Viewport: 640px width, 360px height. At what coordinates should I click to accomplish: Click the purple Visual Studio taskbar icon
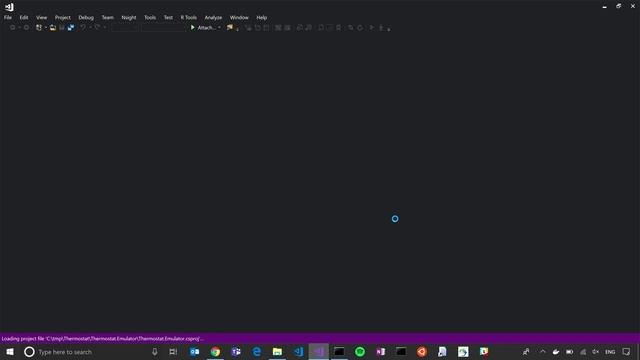(318, 352)
